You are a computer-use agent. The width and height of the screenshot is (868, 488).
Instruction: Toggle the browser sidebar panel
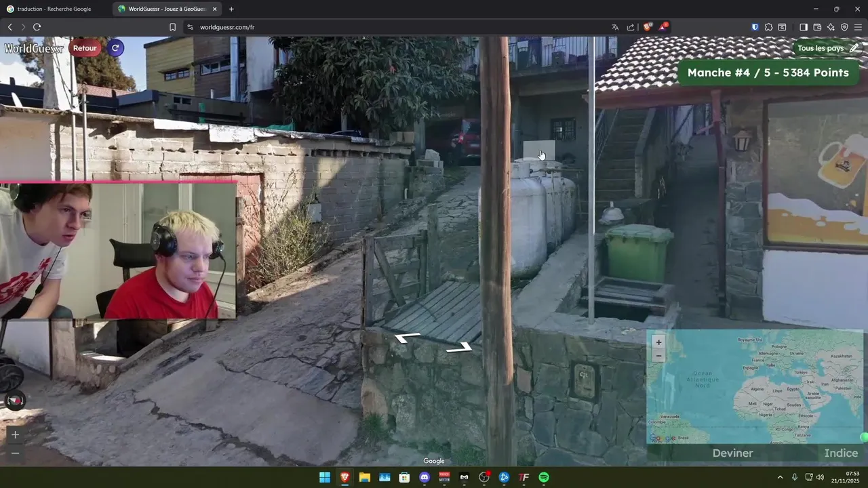(x=804, y=27)
